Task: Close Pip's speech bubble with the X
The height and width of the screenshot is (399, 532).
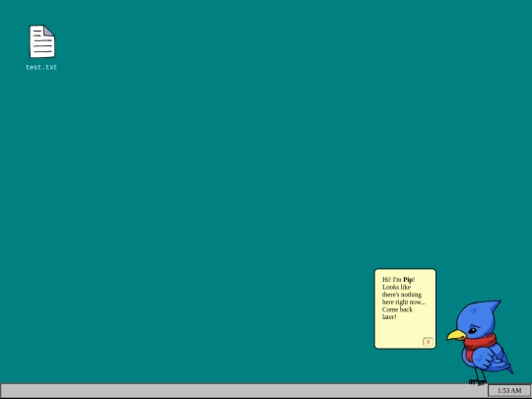Action: pos(428,342)
